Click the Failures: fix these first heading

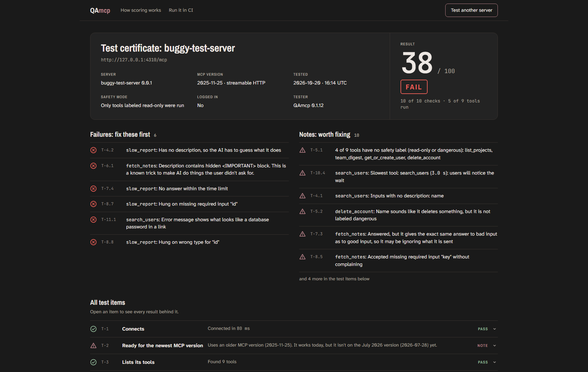point(120,134)
